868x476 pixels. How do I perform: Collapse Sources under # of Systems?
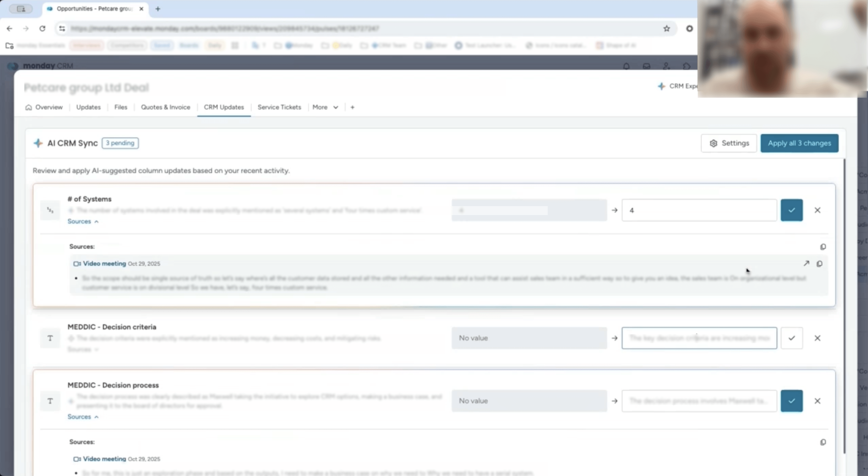tap(83, 222)
